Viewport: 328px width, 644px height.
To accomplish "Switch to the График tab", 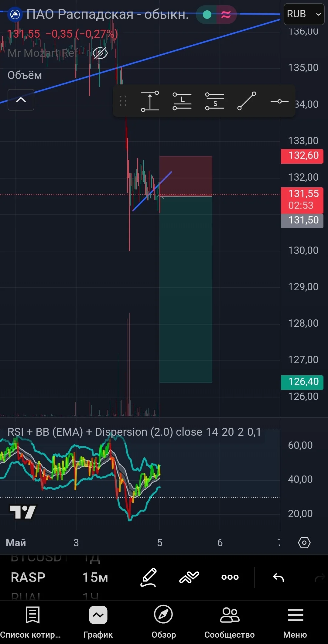I will [98, 622].
